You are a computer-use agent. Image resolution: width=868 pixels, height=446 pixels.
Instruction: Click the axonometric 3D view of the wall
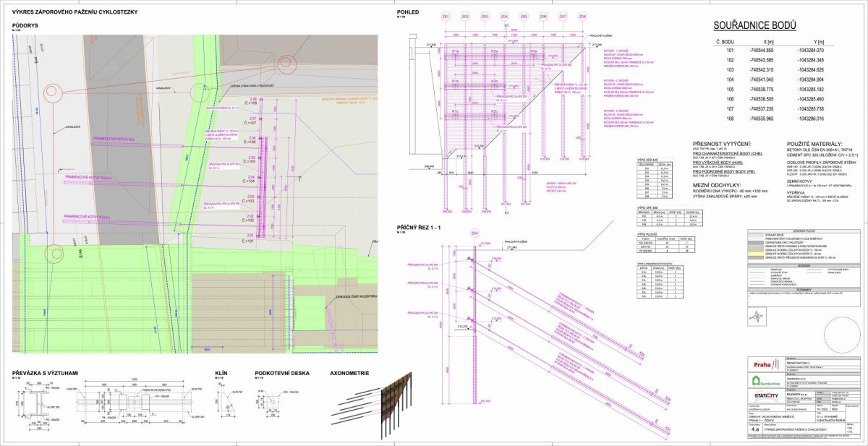click(x=372, y=408)
